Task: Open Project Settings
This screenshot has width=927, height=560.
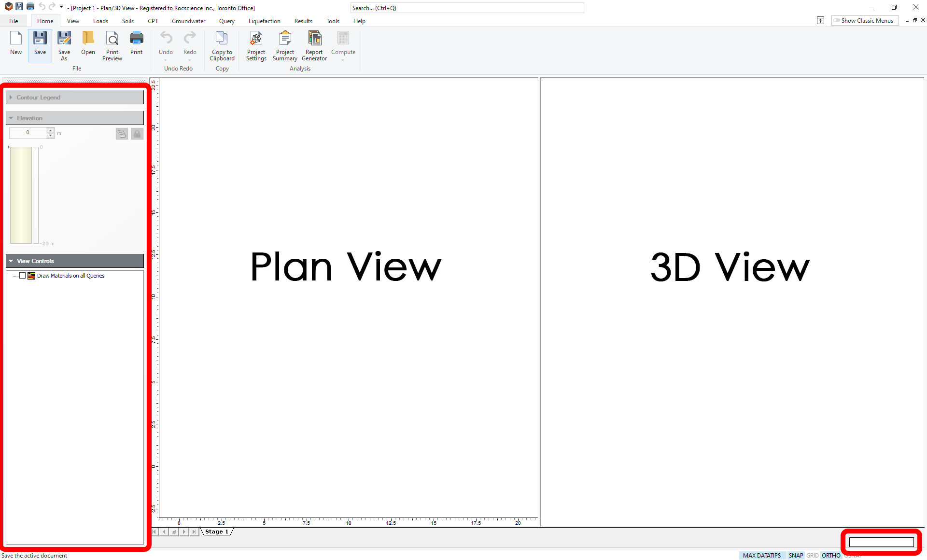Action: coord(256,46)
